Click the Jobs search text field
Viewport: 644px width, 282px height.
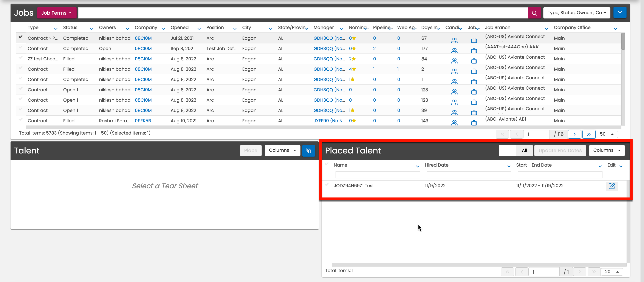pos(303,13)
